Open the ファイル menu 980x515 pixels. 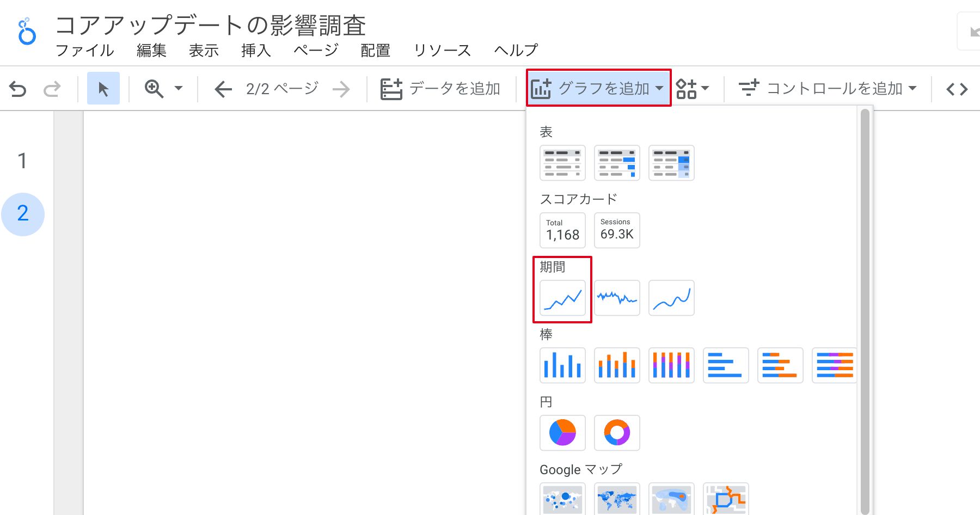pyautogui.click(x=85, y=51)
